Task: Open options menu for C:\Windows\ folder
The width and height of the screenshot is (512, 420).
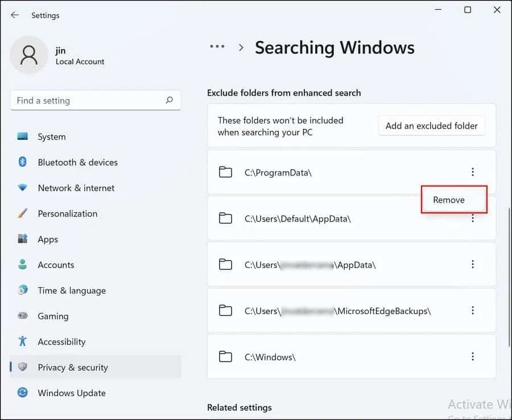Action: (473, 357)
